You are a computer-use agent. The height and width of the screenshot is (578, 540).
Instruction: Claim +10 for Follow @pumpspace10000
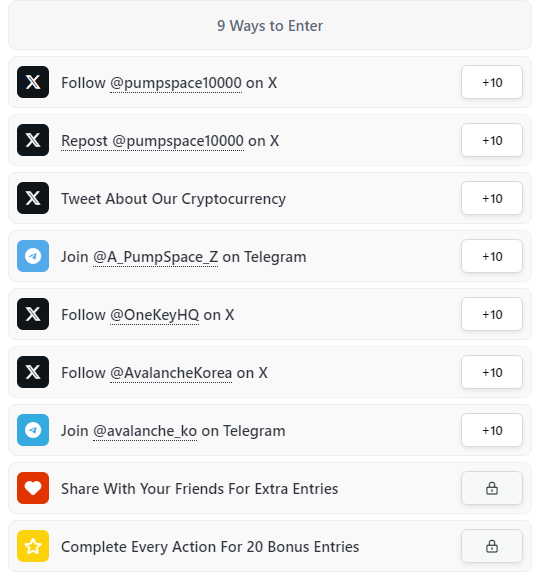pos(492,82)
